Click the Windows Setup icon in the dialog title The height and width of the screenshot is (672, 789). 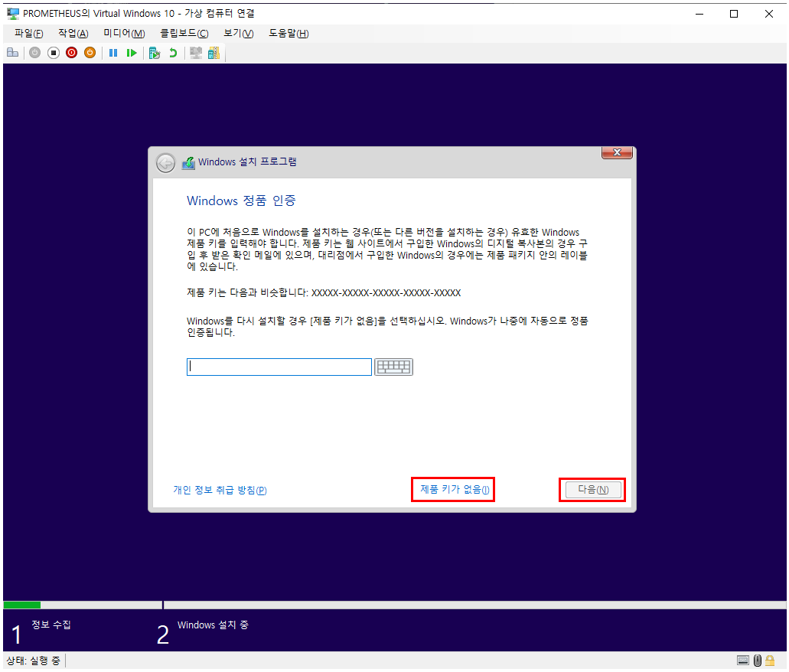[x=188, y=162]
